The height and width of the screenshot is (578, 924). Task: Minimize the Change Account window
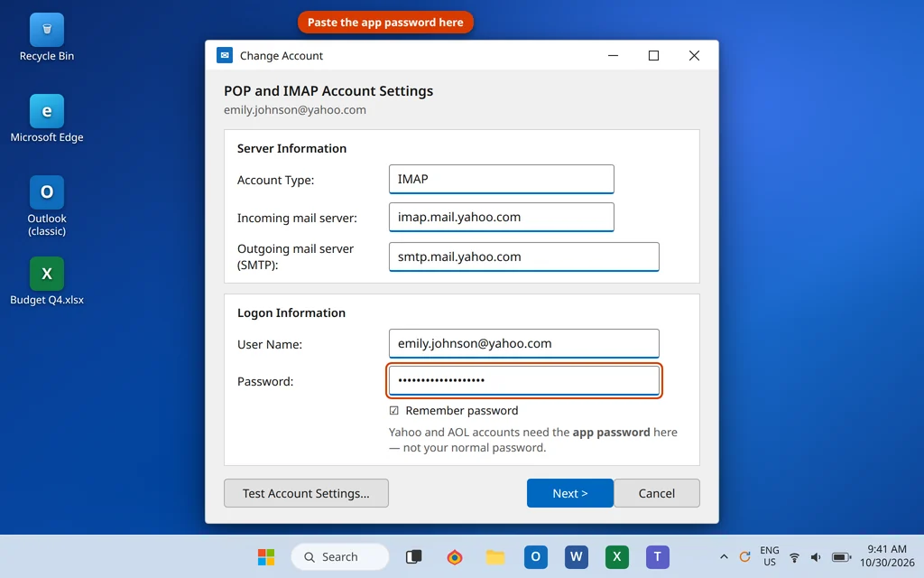[613, 55]
